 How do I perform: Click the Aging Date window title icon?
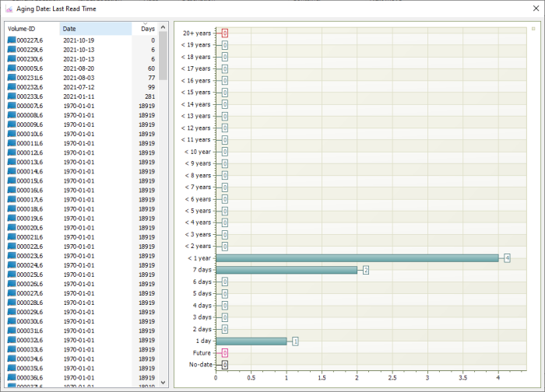point(9,8)
